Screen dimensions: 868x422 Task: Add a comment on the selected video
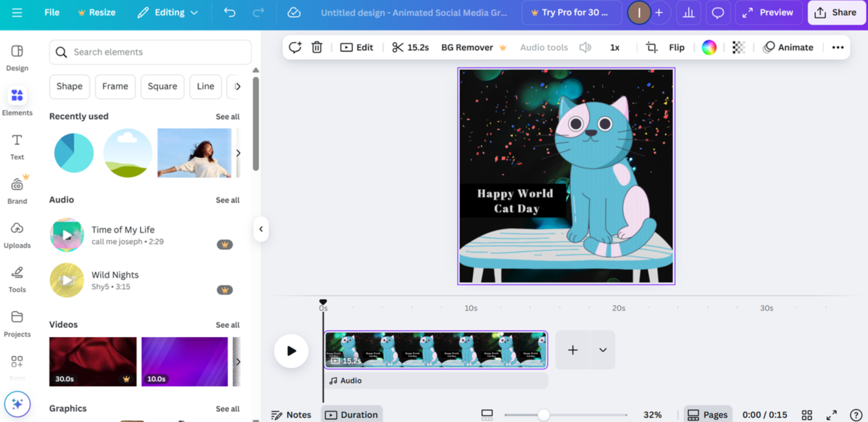click(295, 48)
